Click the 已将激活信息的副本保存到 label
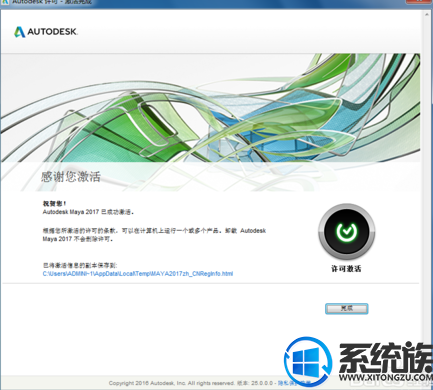 [80, 265]
